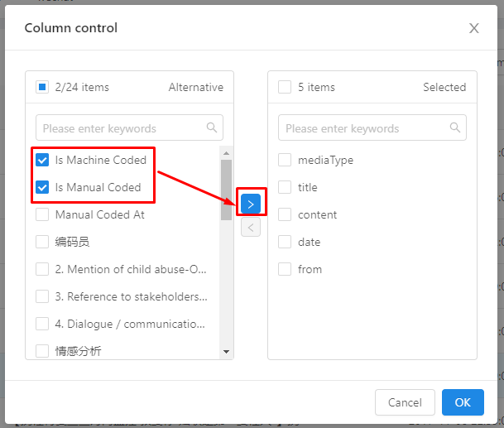Check the title column checkbox

285,187
